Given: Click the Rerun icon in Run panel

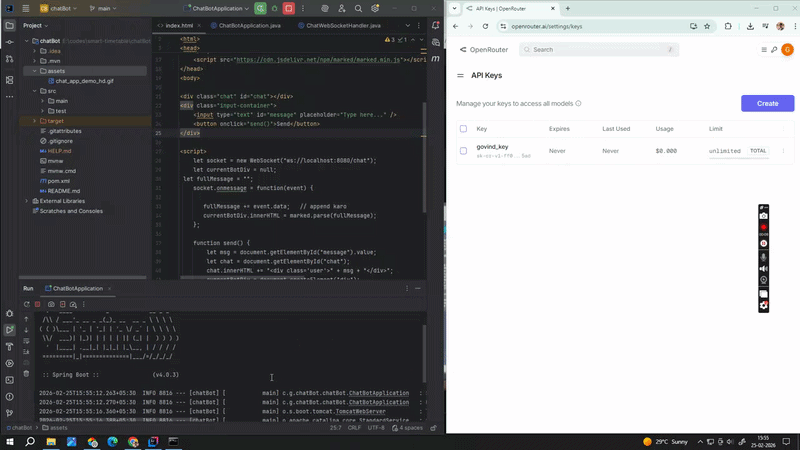Looking at the screenshot, I should tap(27, 304).
